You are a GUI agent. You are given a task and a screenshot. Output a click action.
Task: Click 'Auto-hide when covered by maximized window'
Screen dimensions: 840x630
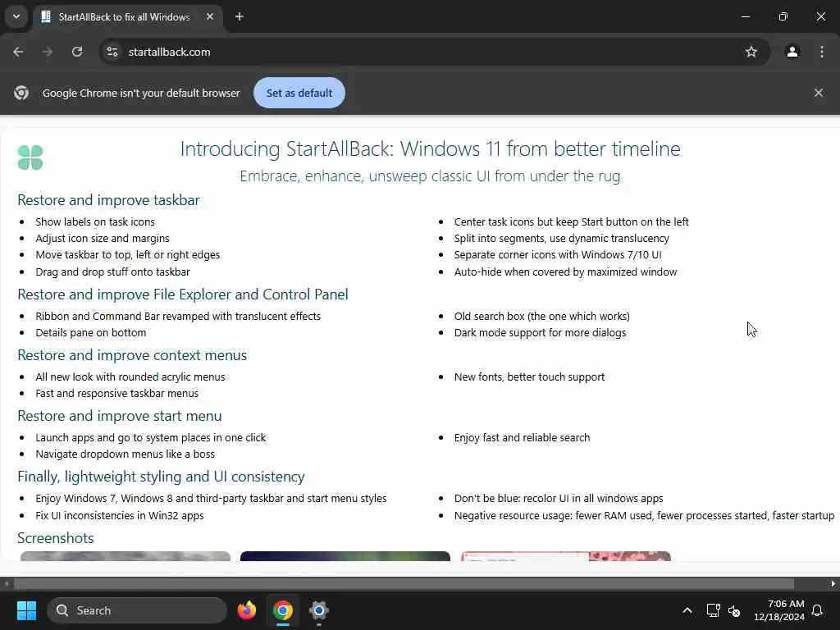click(565, 272)
